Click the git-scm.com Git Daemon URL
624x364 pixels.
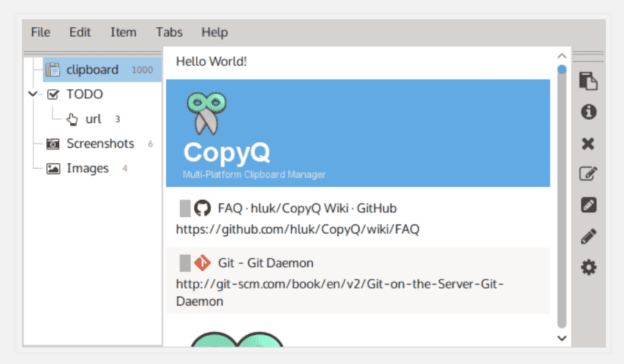pos(340,293)
